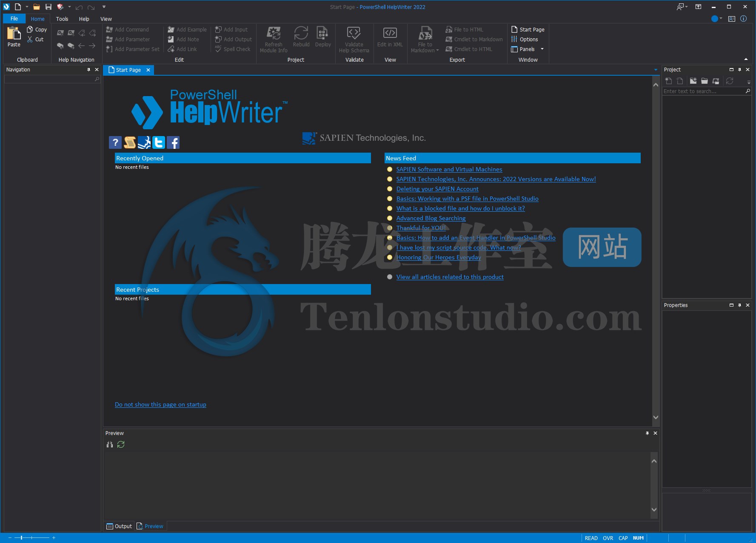Click Add Parameter Set
The height and width of the screenshot is (543, 756).
click(x=133, y=49)
